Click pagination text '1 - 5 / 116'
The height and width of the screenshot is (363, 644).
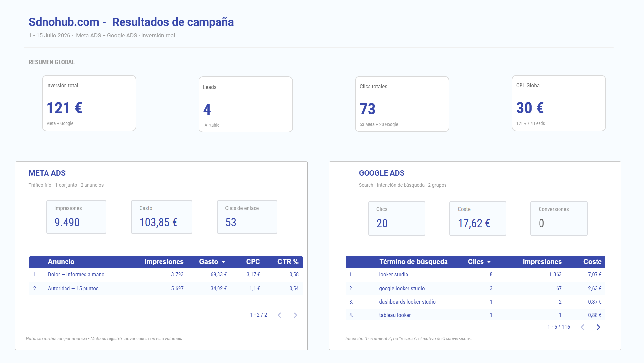click(559, 327)
